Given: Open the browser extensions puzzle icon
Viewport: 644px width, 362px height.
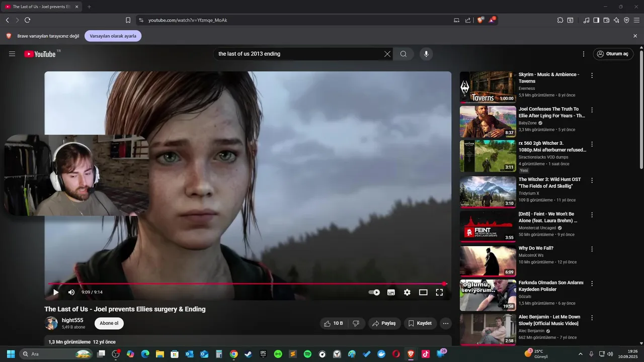Looking at the screenshot, I should coord(560,20).
